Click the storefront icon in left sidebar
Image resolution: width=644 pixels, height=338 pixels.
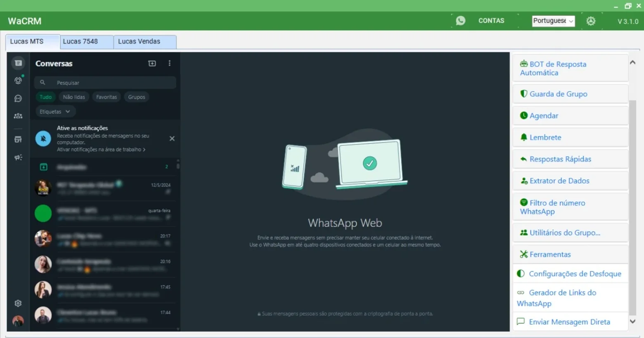click(18, 140)
